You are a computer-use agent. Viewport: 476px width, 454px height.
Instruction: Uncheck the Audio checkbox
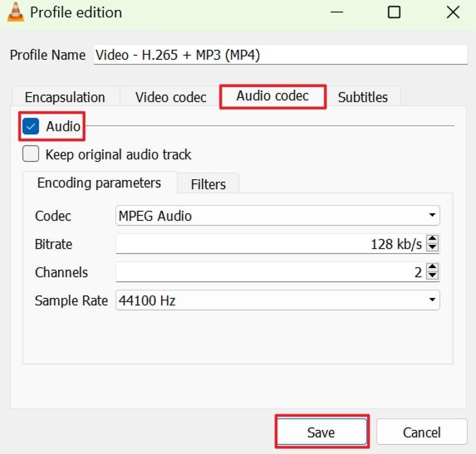[x=31, y=126]
